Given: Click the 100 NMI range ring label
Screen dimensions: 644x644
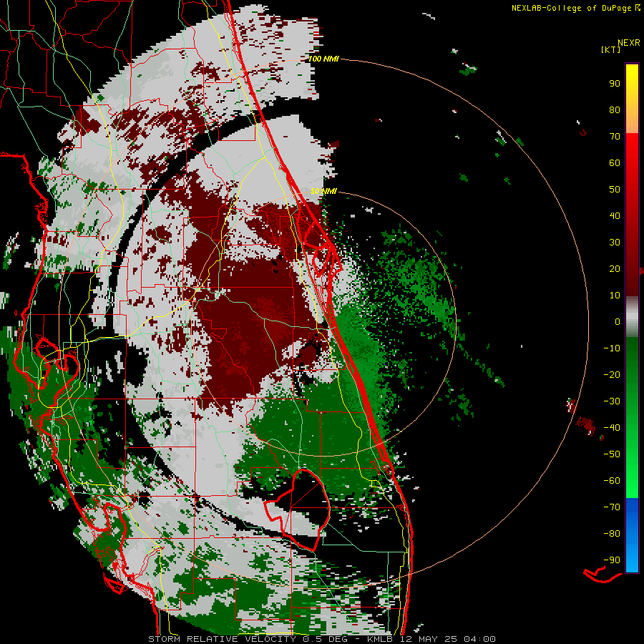Looking at the screenshot, I should pos(323,59).
